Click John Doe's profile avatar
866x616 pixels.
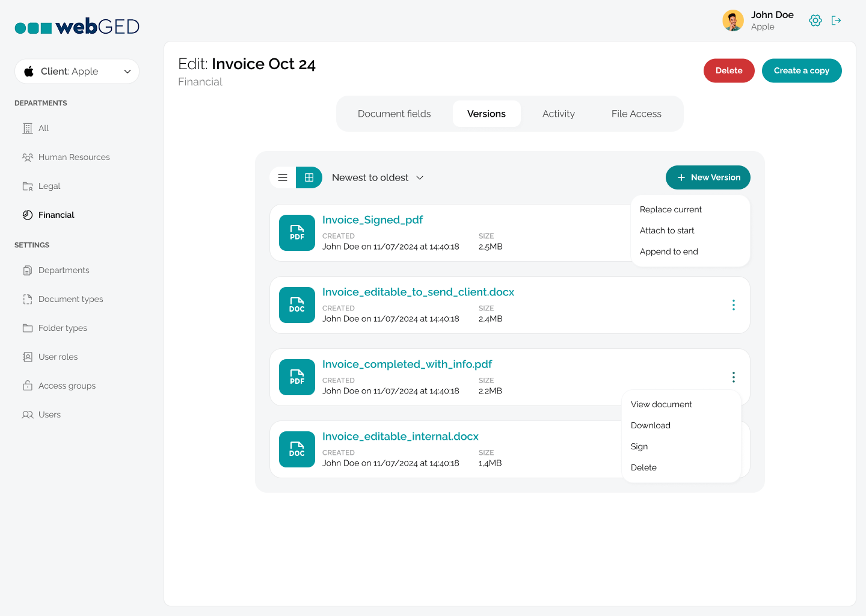pos(733,20)
